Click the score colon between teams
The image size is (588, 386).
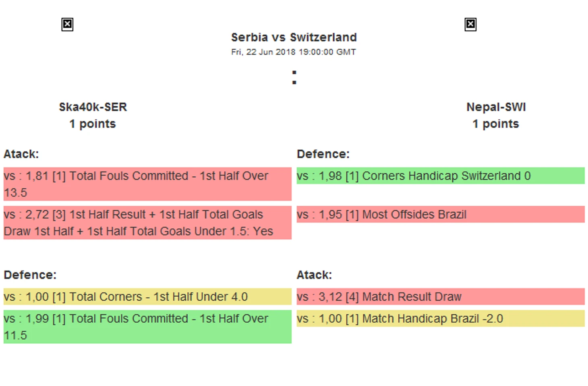click(x=294, y=77)
